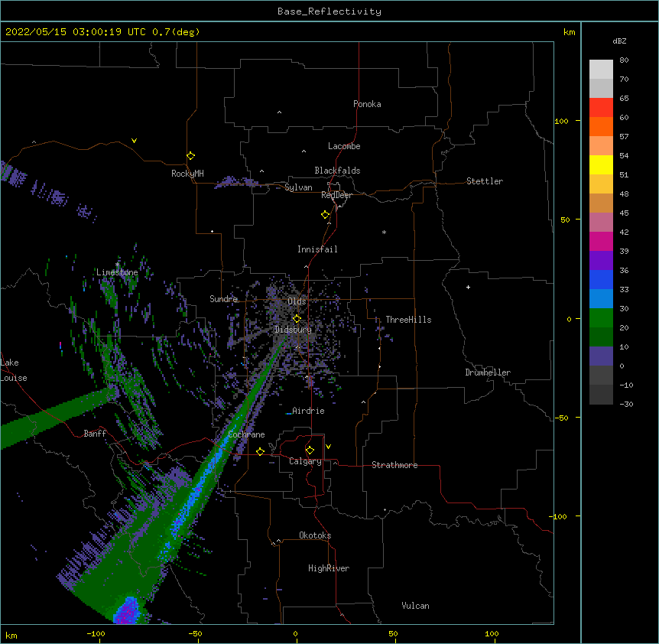Click the Ponoka city label
The height and width of the screenshot is (644, 659).
367,104
